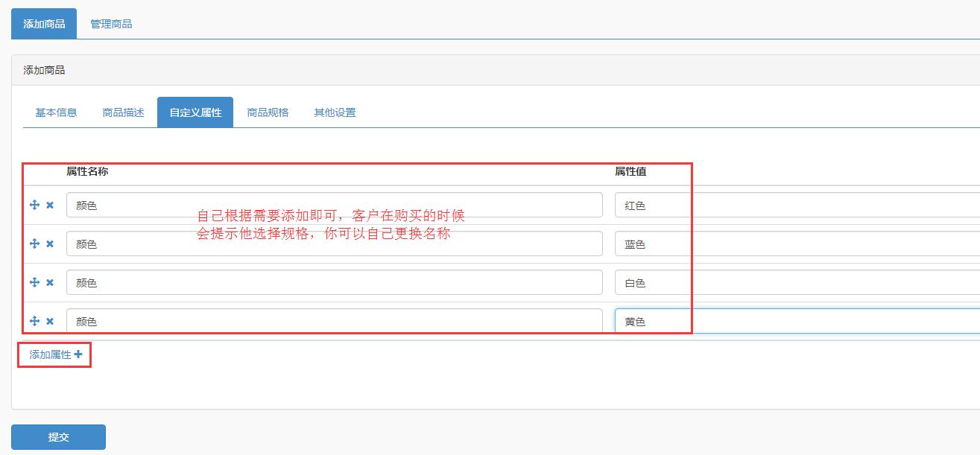The image size is (980, 455).
Task: Click the move icon next to the 黄色 row
Action: [36, 321]
